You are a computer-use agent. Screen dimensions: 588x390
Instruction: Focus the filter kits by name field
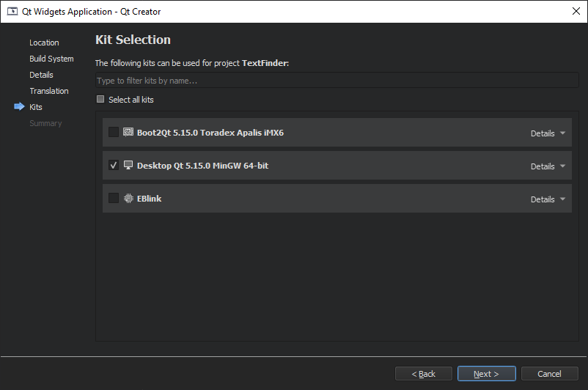pos(337,80)
